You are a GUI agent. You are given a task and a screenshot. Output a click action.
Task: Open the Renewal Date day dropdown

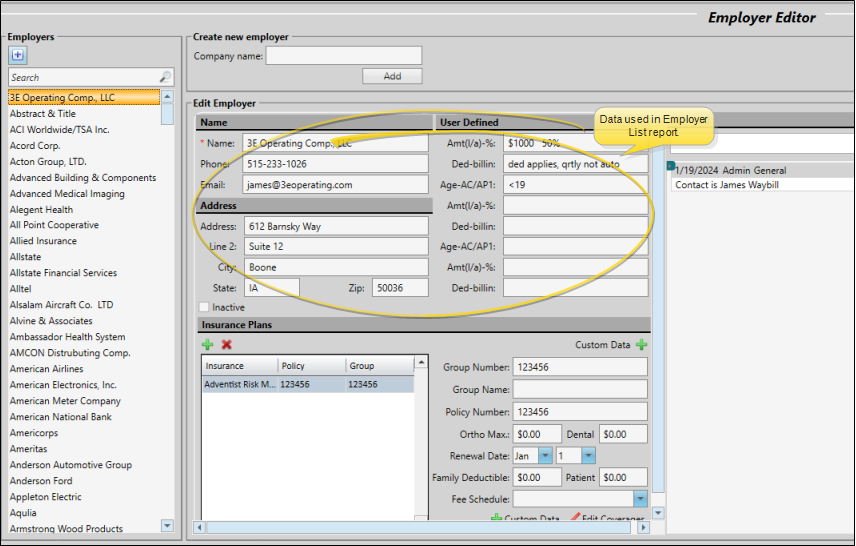[x=589, y=455]
